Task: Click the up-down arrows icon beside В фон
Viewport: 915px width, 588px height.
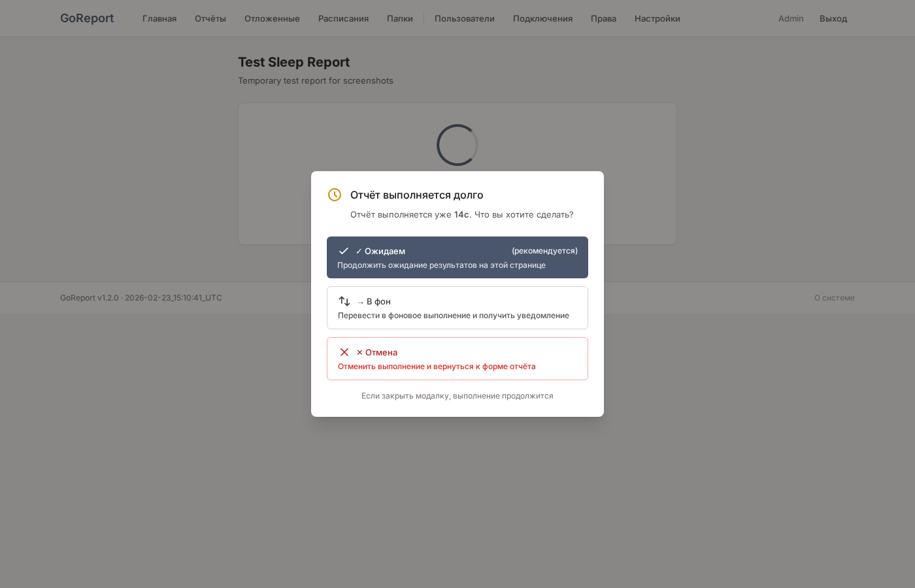Action: tap(344, 301)
